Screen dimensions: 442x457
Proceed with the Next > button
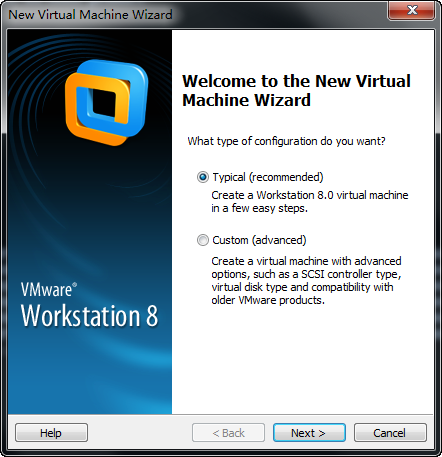[309, 433]
